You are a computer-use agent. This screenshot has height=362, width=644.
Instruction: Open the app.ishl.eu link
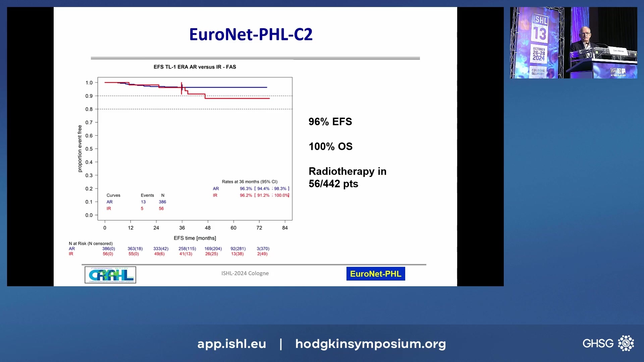[x=231, y=344]
